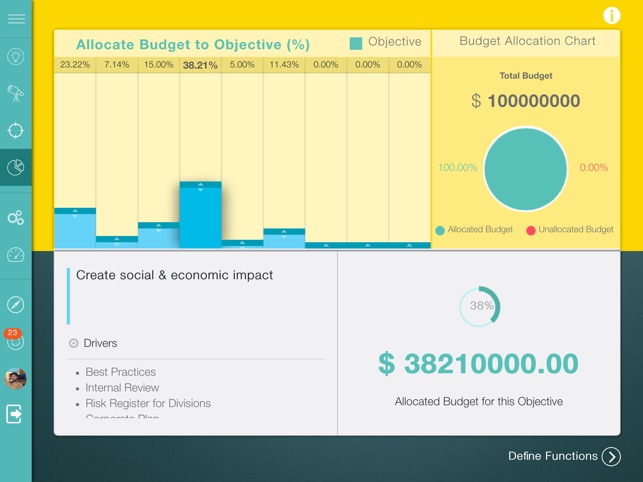Viewport: 643px width, 482px height.
Task: Click the teal budget allocation pie chart
Action: (525, 169)
